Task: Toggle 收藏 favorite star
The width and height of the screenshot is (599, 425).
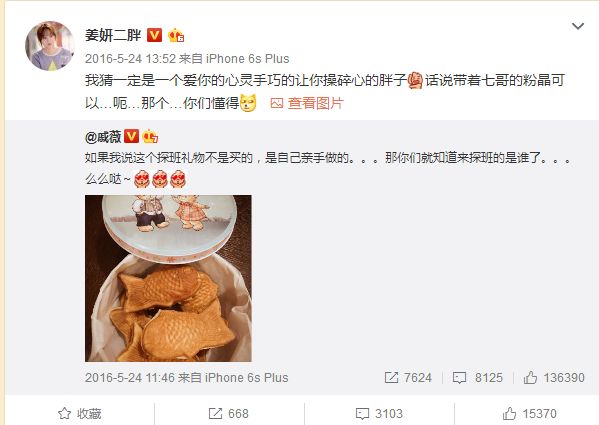Action: [79, 414]
